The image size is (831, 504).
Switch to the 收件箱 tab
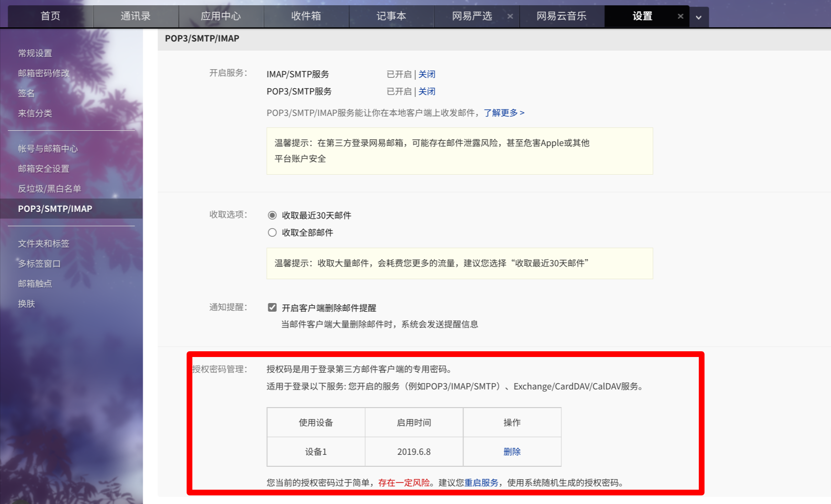[x=306, y=16]
